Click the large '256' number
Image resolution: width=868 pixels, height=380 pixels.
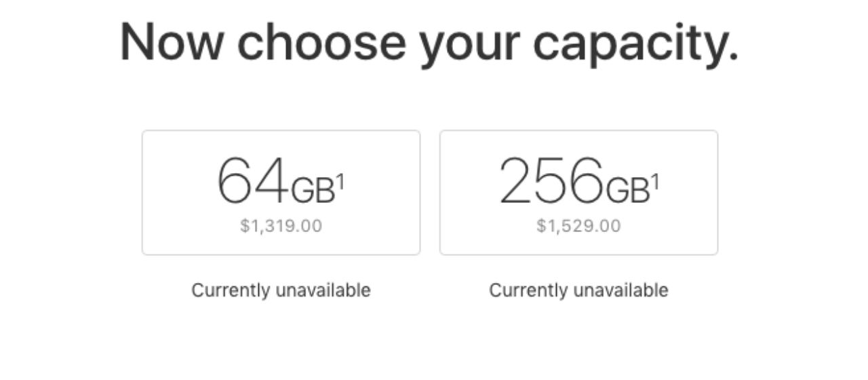(x=551, y=182)
